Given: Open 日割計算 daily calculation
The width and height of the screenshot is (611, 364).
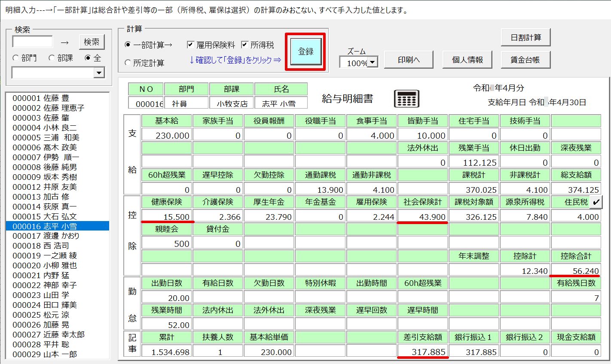Looking at the screenshot, I should pos(525,38).
